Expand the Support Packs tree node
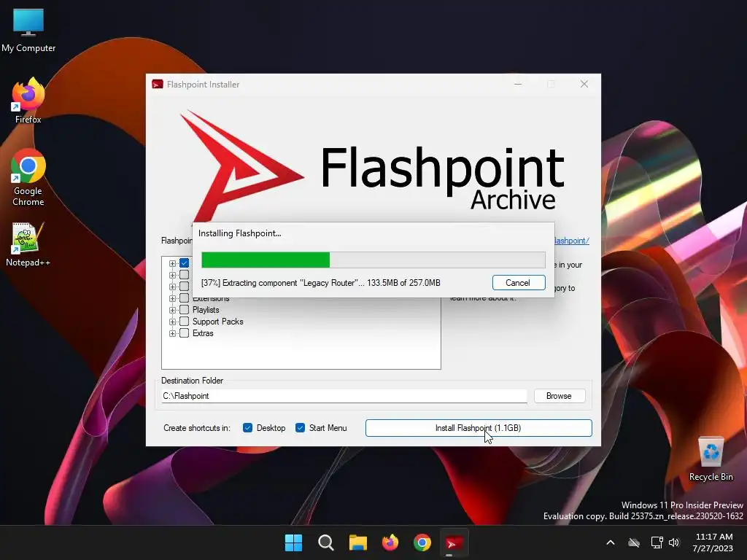This screenshot has width=747, height=560. click(x=172, y=322)
